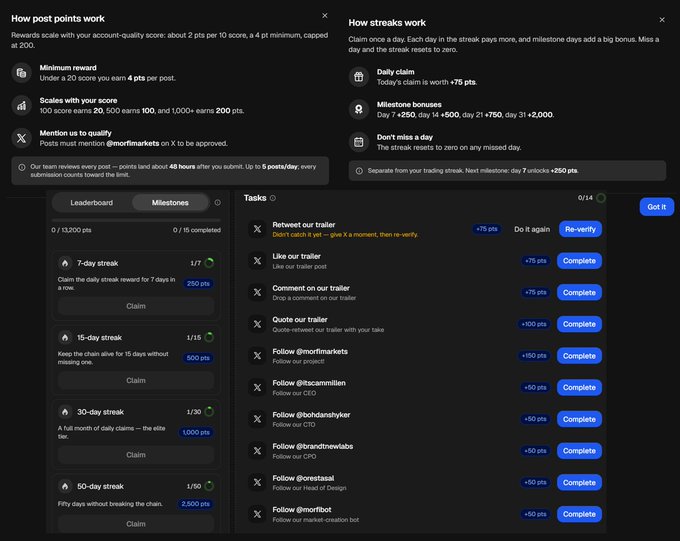Click the 1,000 pts badge on 30-day streak
This screenshot has height=541, width=680.
coord(196,432)
